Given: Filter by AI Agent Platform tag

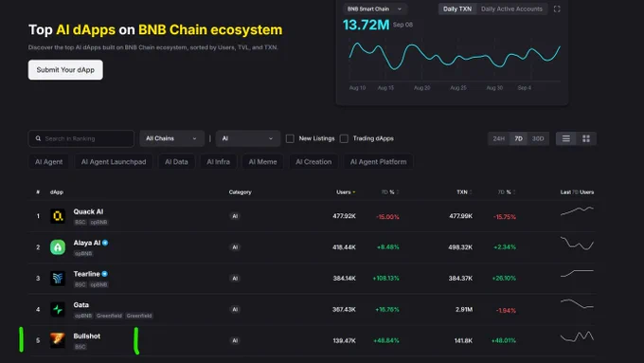Looking at the screenshot, I should 378,162.
